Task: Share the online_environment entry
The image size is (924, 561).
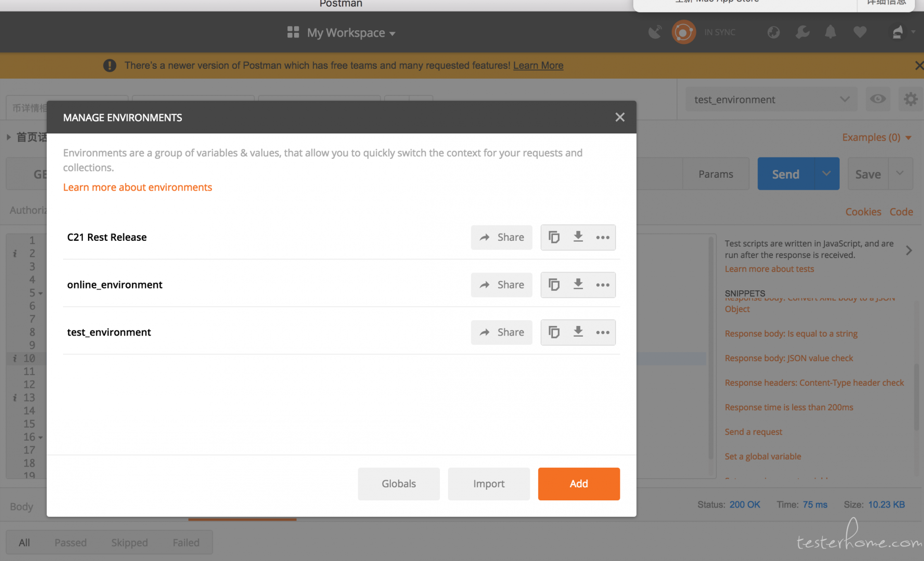Action: pos(501,285)
